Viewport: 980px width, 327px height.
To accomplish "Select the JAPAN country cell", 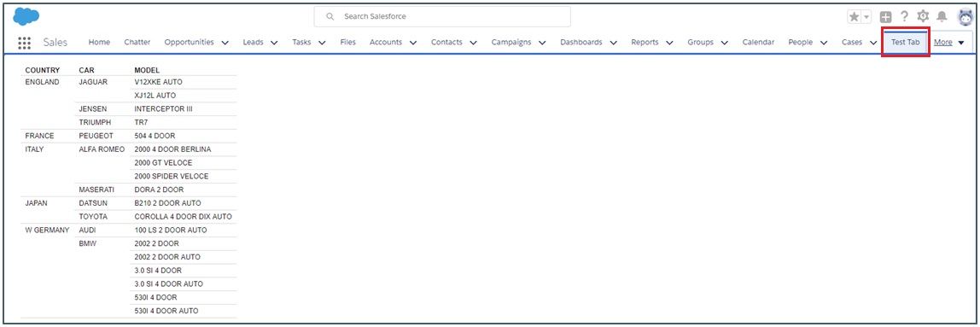I will pyautogui.click(x=37, y=203).
